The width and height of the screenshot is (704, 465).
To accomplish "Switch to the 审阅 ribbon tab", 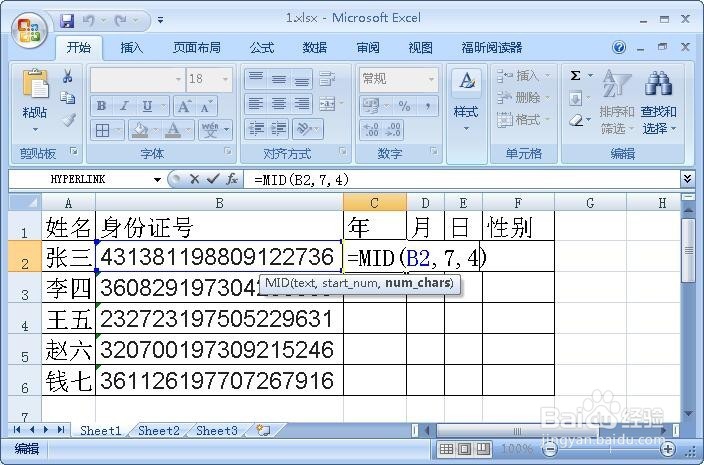I will 368,48.
